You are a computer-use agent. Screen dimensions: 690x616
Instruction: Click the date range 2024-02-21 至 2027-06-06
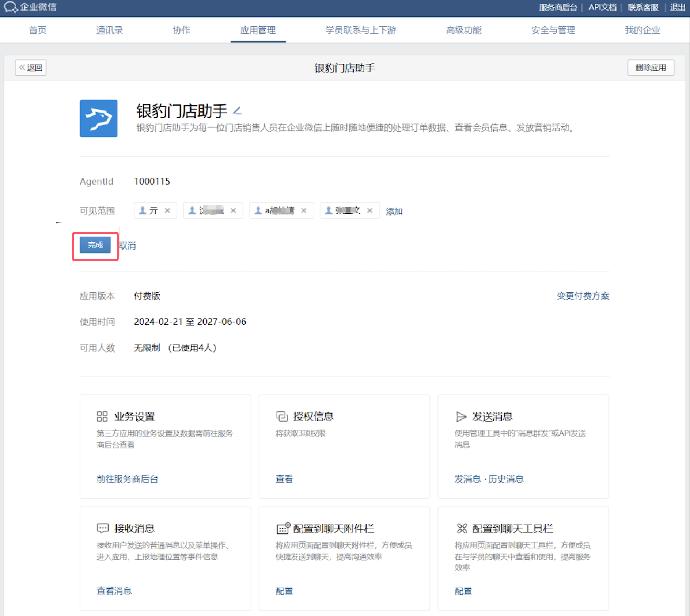pos(190,322)
